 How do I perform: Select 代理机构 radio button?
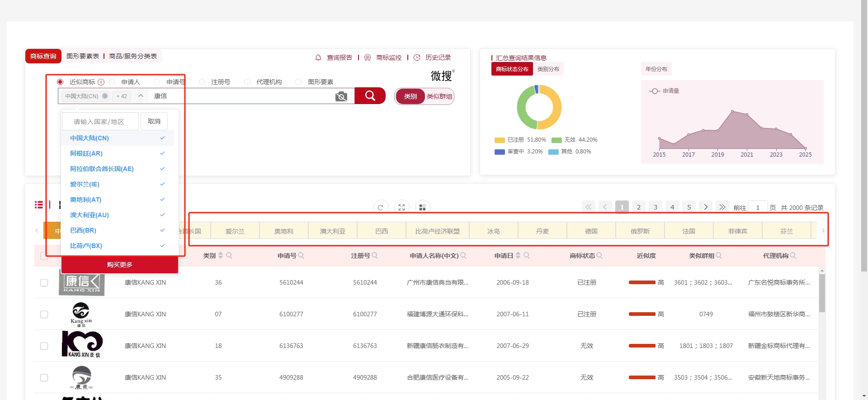pyautogui.click(x=247, y=82)
